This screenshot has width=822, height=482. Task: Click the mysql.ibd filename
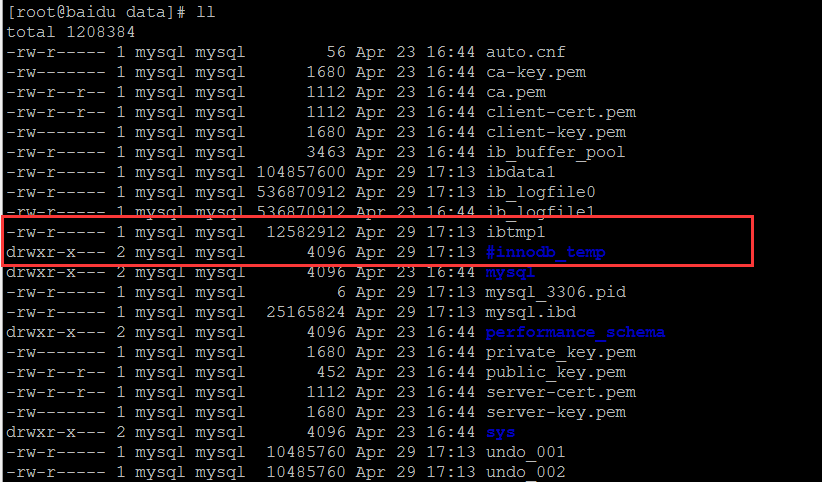pyautogui.click(x=531, y=312)
